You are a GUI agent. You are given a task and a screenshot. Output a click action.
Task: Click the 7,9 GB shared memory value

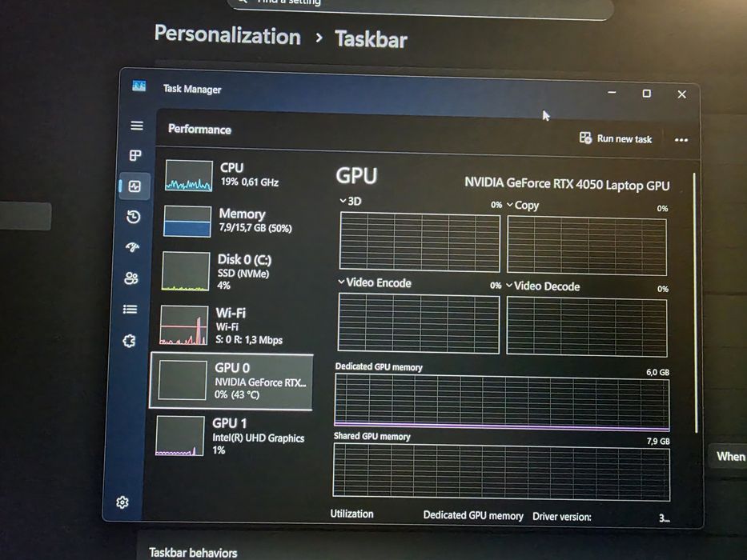click(x=658, y=442)
